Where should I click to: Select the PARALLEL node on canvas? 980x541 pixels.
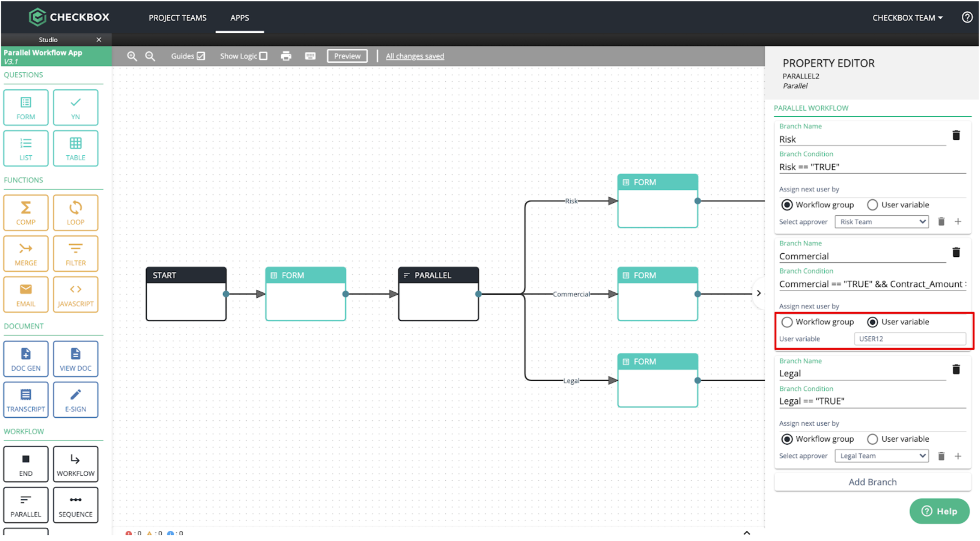[438, 294]
